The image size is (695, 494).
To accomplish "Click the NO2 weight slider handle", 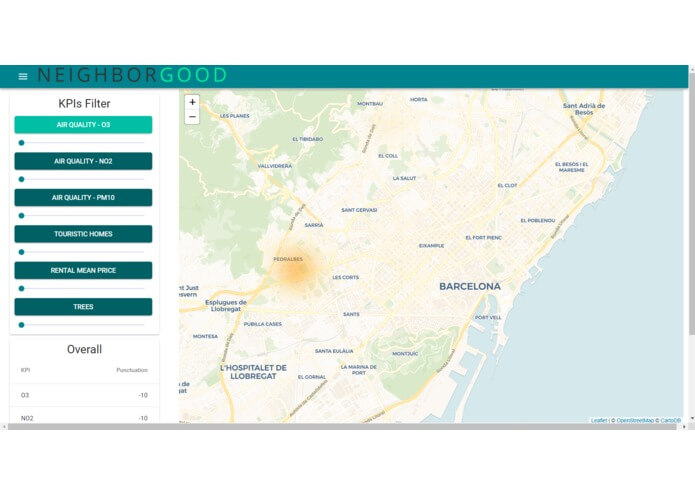I will click(21, 179).
